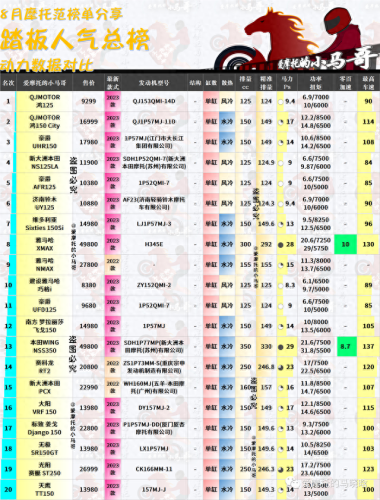Click the filled horsepower dot beside 28
Image resolution: width=380 pixels, height=500 pixels.
coord(281,245)
